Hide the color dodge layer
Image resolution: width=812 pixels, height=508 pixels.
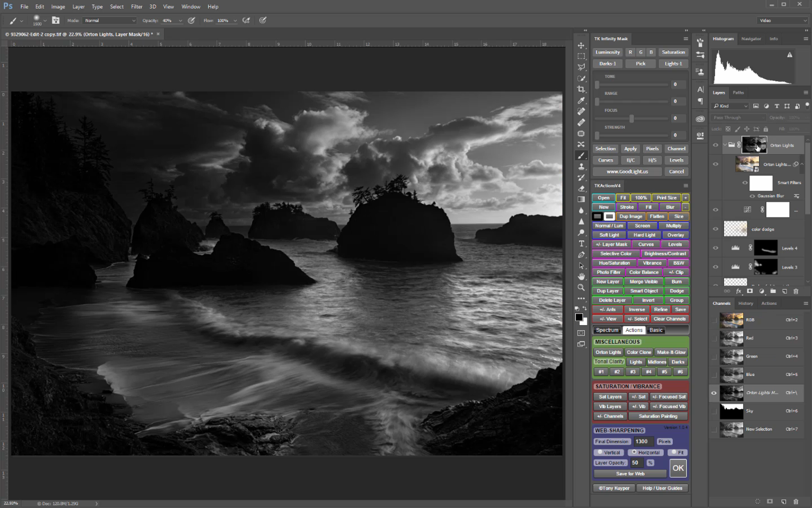716,229
